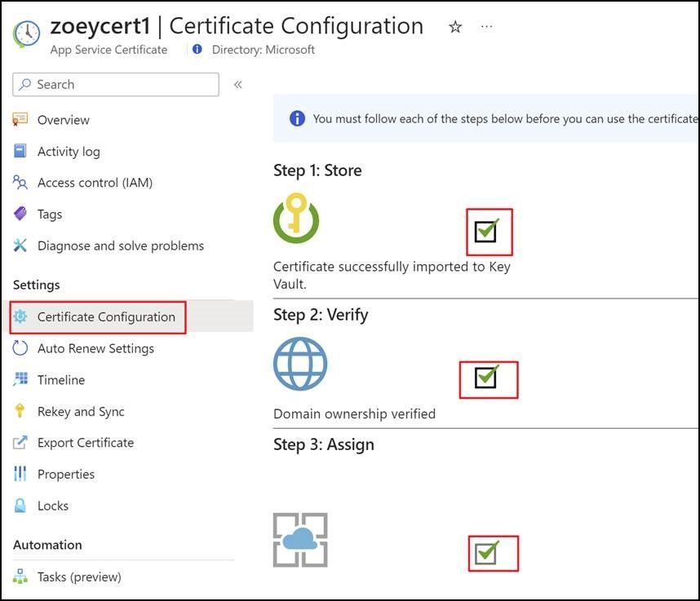This screenshot has height=601, width=700.
Task: Click the Export Certificate arrow icon
Action: (20, 442)
